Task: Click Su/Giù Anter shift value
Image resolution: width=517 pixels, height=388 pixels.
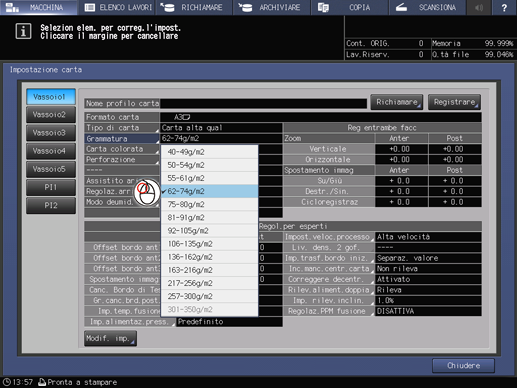Action: [x=401, y=181]
